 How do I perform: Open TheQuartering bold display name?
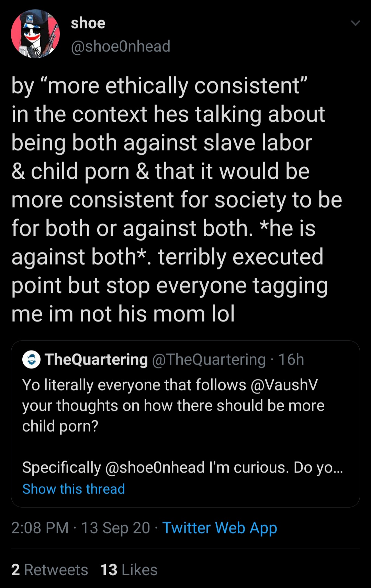click(x=96, y=359)
